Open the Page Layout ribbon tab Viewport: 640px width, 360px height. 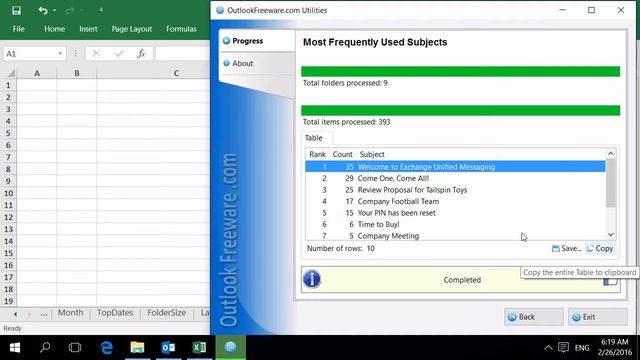pyautogui.click(x=131, y=29)
